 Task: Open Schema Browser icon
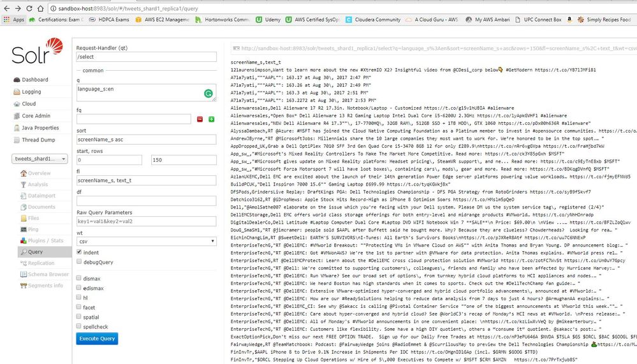24,274
